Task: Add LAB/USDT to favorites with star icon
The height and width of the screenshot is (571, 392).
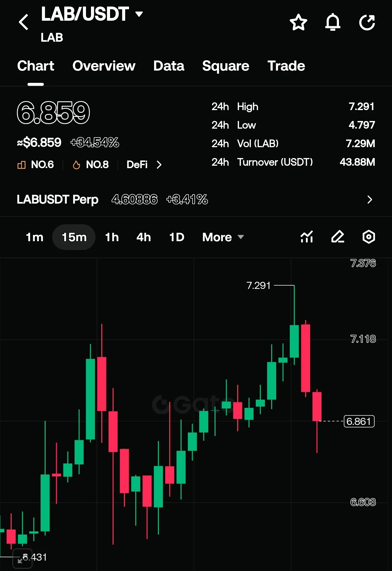Action: click(298, 22)
